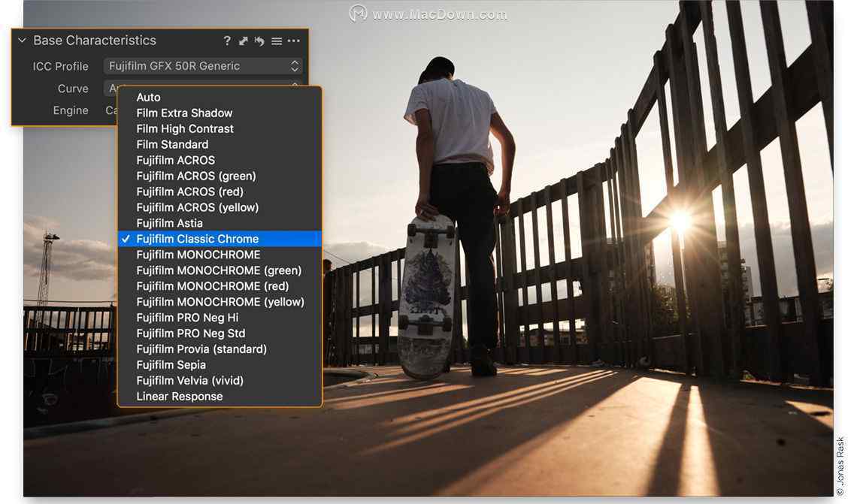Pick Fujifilm ACROS curve without filter

point(220,161)
